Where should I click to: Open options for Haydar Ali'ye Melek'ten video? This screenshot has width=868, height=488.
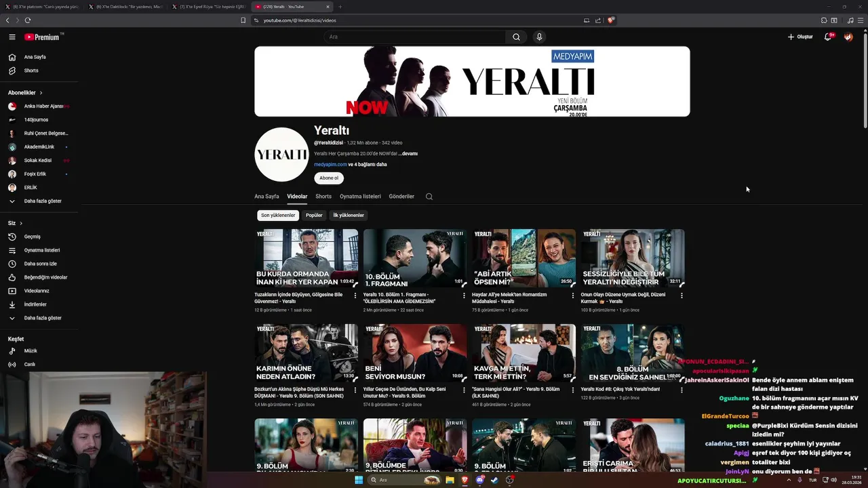(x=573, y=296)
